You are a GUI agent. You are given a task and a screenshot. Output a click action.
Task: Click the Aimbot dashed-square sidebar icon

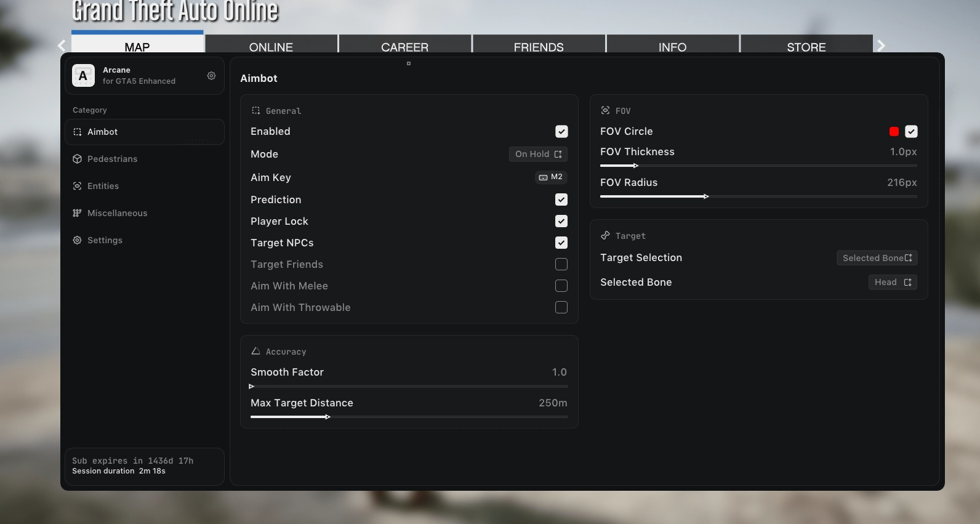77,132
